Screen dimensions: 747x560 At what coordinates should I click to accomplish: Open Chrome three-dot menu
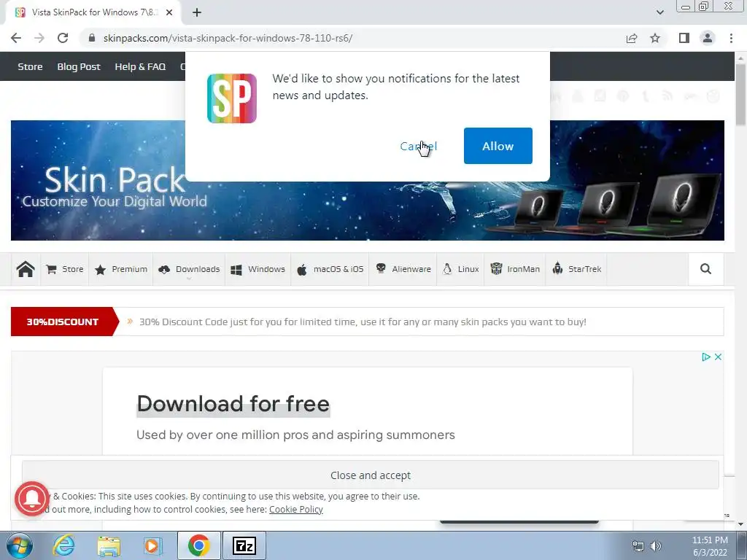point(731,38)
